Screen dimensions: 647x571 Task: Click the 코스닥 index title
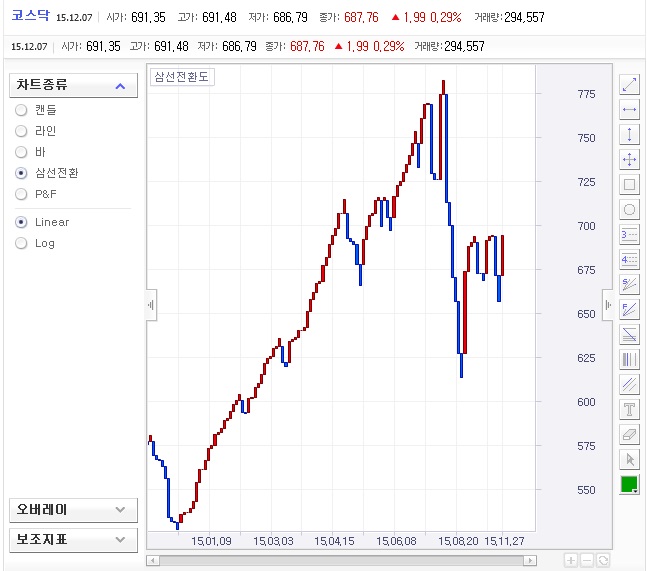click(x=30, y=17)
